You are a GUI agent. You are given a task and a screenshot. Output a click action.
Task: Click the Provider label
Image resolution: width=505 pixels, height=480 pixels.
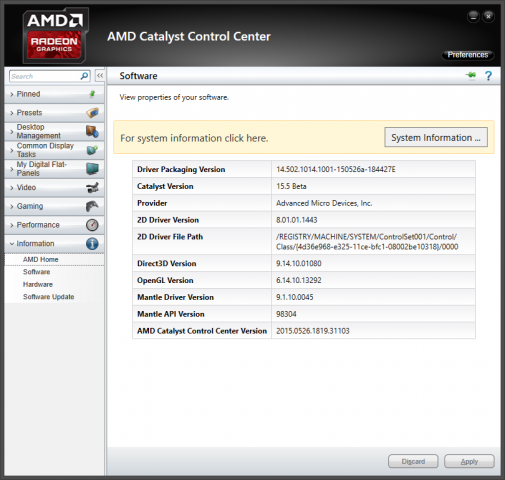tap(152, 203)
